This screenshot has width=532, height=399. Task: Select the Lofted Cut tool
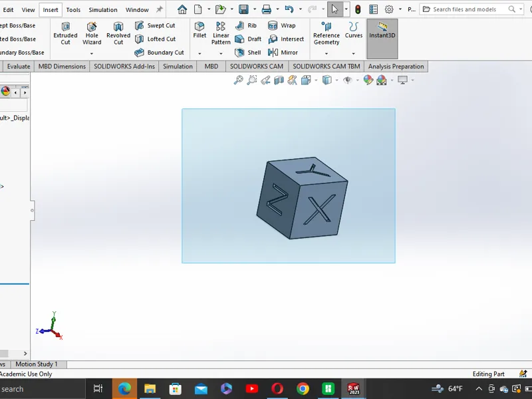[x=155, y=39]
